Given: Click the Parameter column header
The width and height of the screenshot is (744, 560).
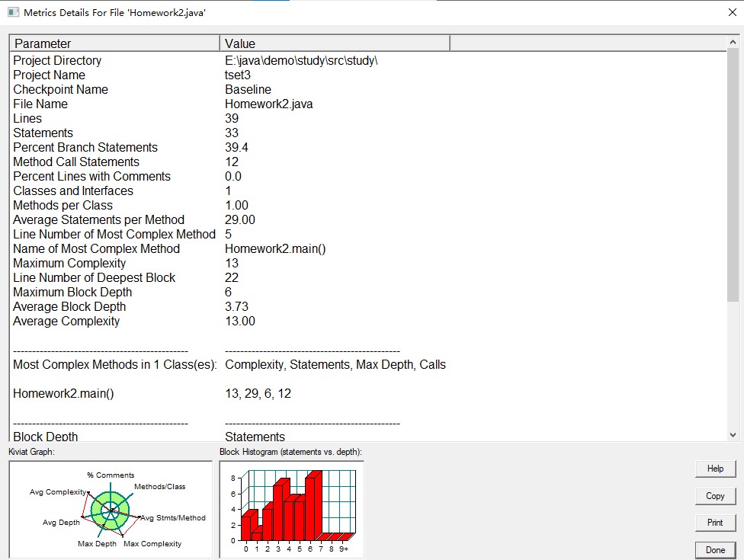Looking at the screenshot, I should pos(115,43).
